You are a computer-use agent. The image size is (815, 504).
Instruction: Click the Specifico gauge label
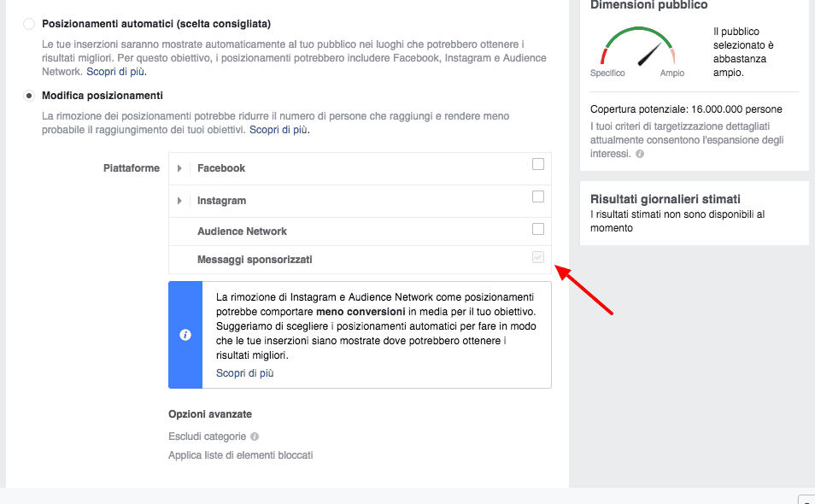(x=607, y=73)
